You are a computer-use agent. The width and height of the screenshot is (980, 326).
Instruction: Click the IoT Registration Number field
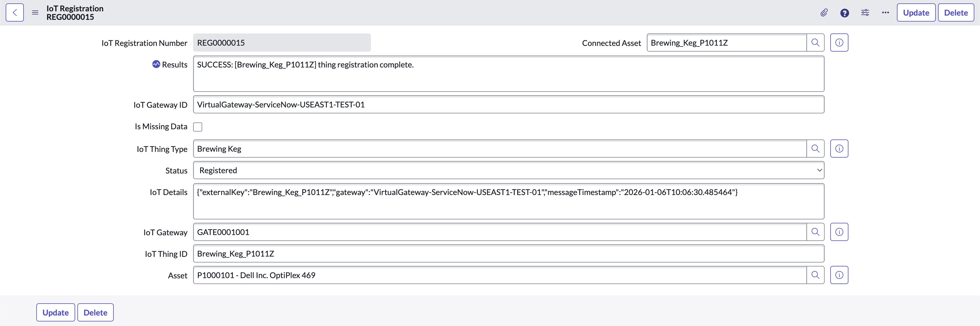point(282,43)
